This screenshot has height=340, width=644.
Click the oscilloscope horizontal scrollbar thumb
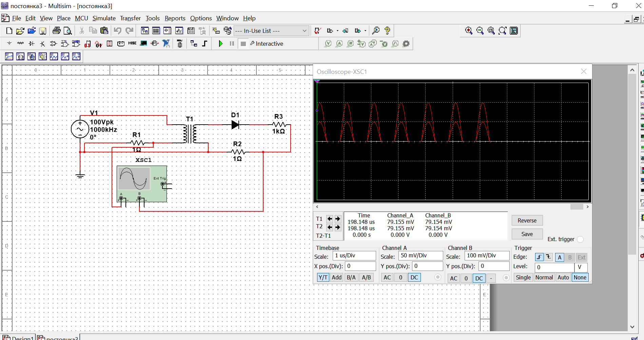pyautogui.click(x=577, y=207)
